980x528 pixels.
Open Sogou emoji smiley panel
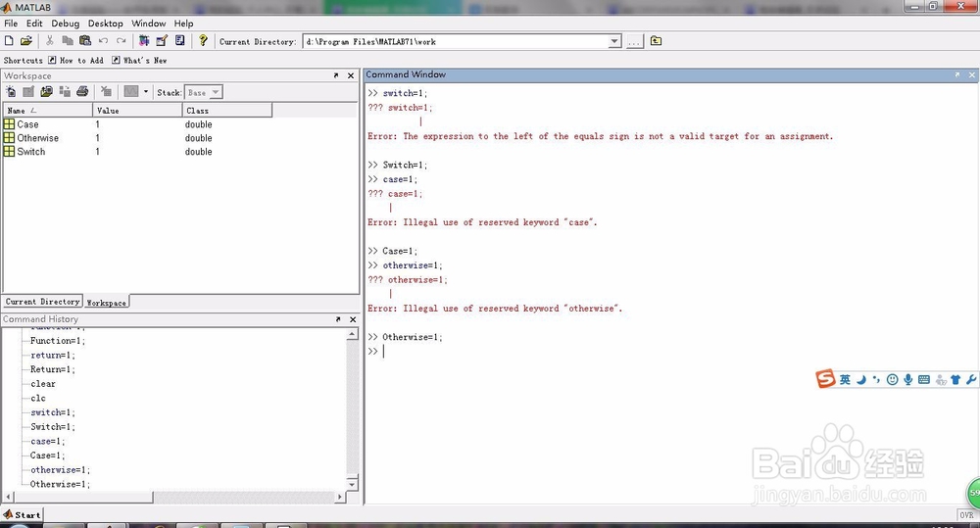click(893, 379)
